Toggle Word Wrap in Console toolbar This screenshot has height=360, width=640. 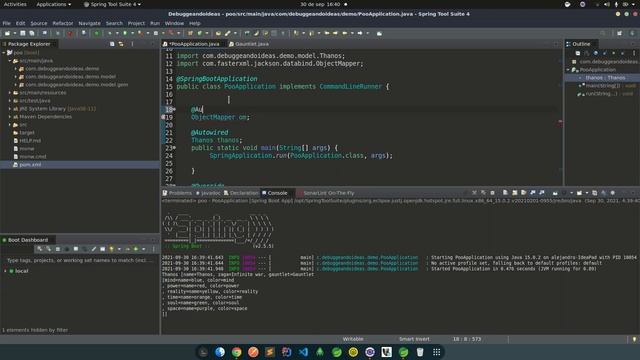click(x=524, y=193)
